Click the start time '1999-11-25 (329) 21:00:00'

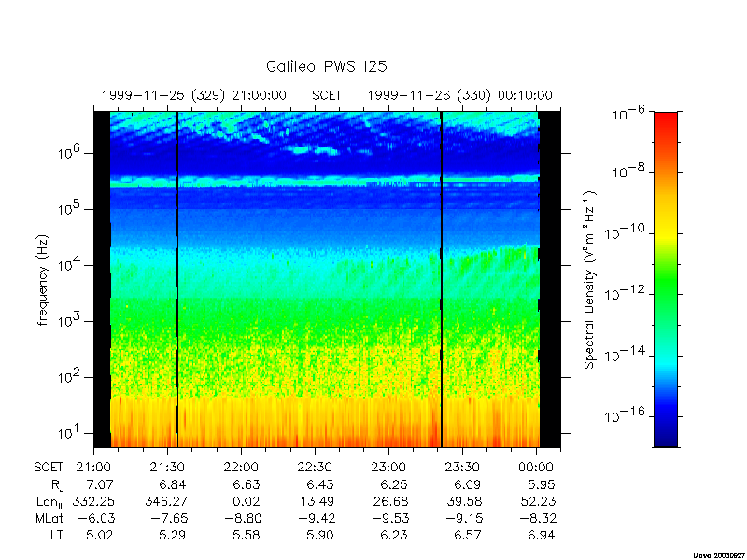[194, 96]
